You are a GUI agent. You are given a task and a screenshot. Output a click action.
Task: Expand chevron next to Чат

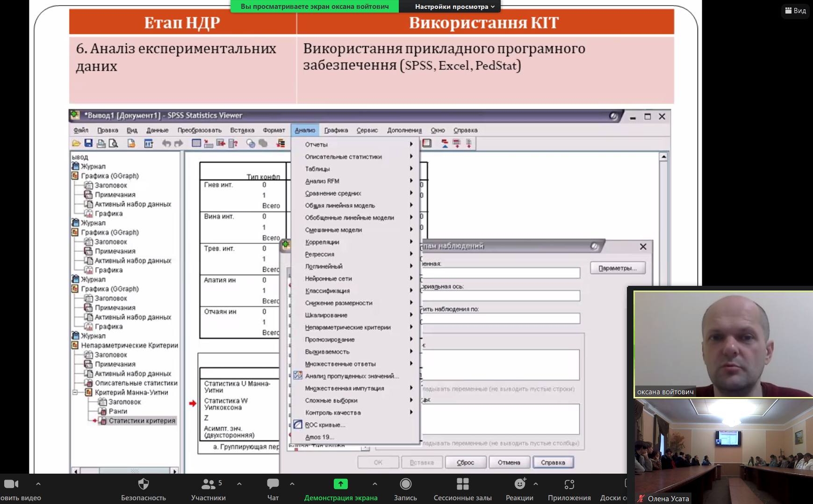[292, 484]
